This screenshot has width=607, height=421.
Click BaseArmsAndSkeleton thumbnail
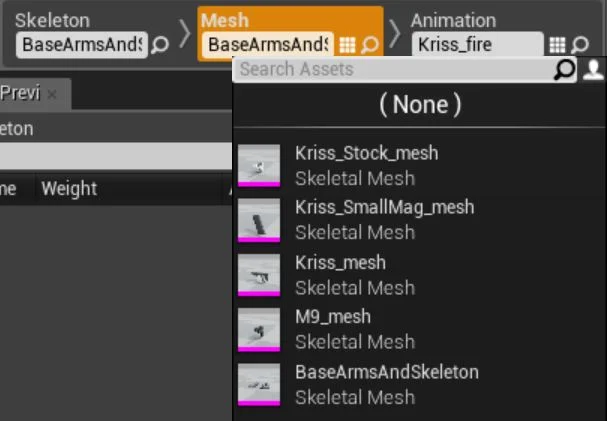[259, 385]
